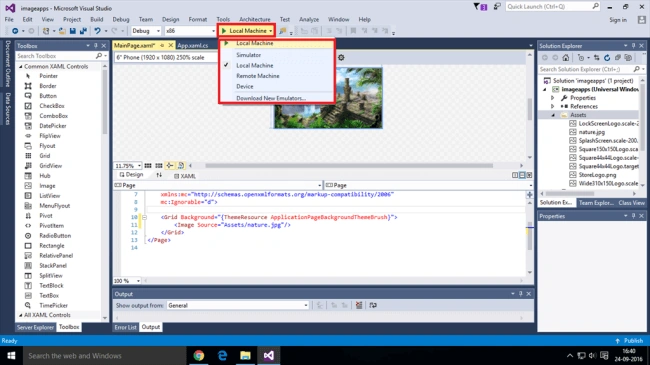
Task: Switch to the App.xaml.cs tab
Action: pyautogui.click(x=193, y=46)
